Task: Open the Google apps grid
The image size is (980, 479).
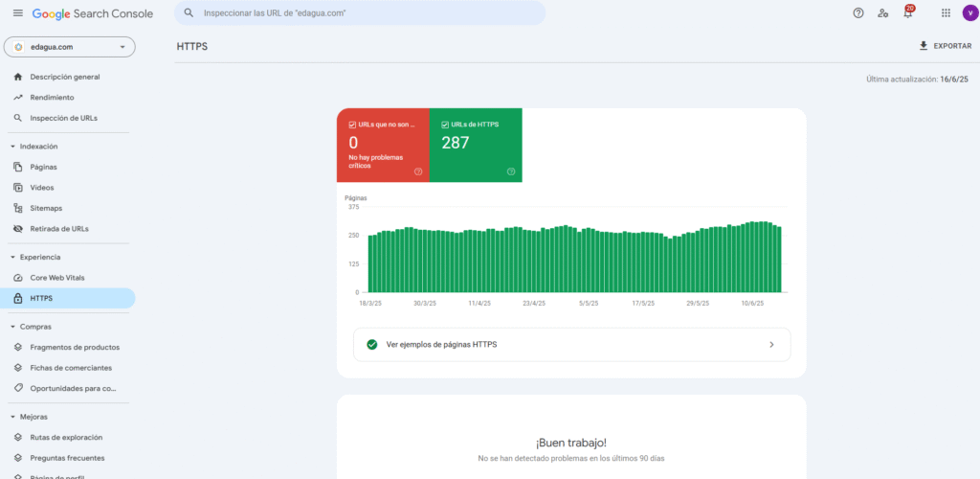Action: click(x=946, y=13)
